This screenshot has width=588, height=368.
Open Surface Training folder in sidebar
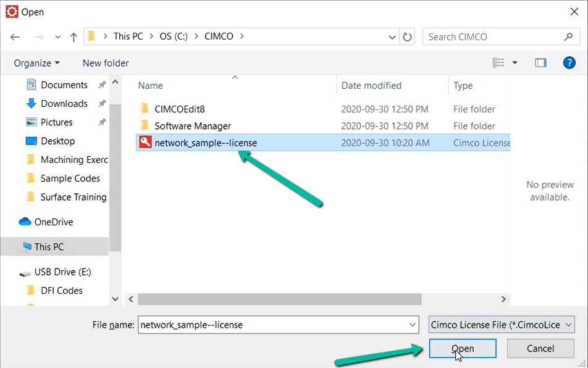(x=73, y=197)
